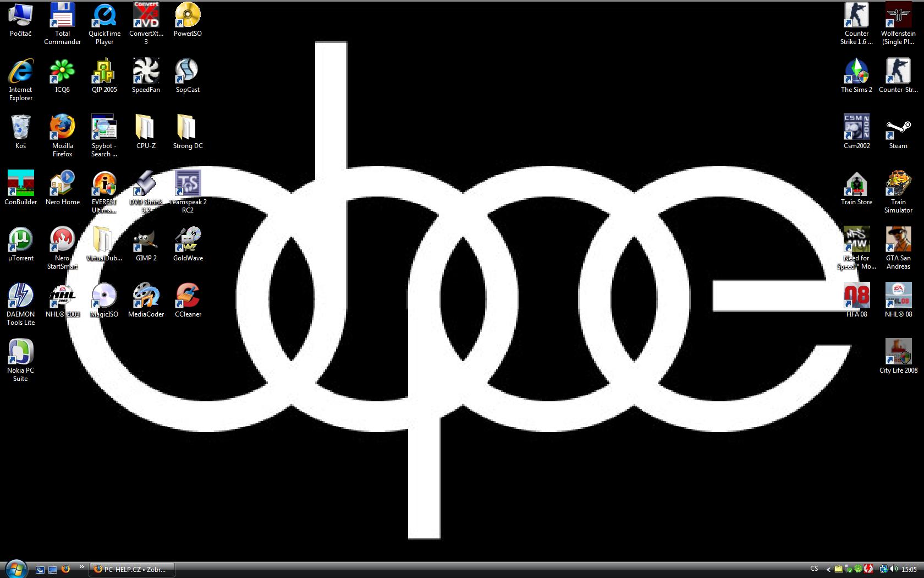Click the Wolfenstein (Single Pl... shortcut
The image size is (924, 578).
click(x=898, y=24)
